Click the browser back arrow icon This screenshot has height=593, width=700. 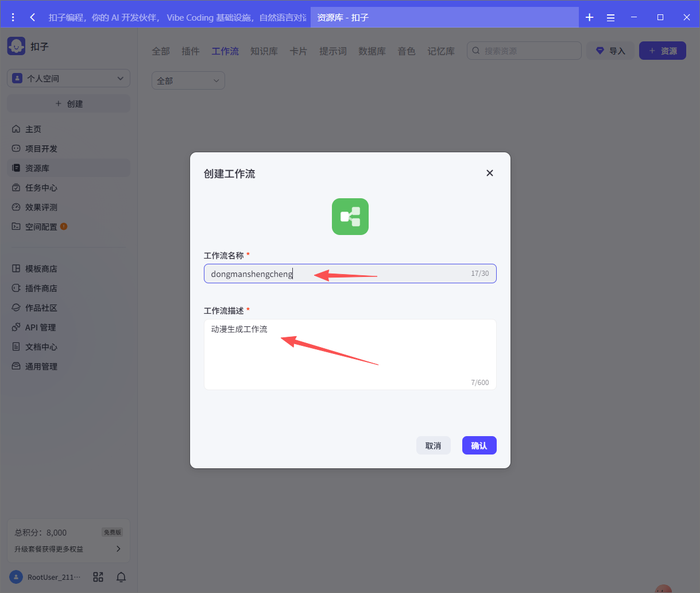pyautogui.click(x=33, y=17)
